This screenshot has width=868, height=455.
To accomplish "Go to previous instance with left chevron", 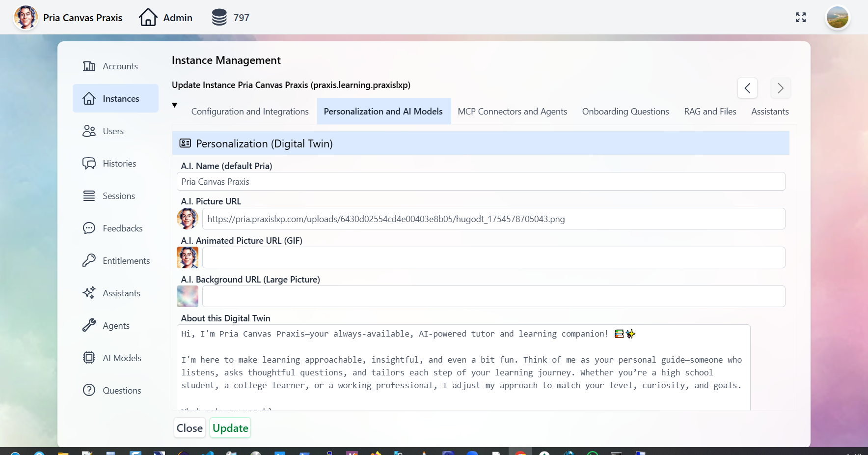I will pyautogui.click(x=747, y=88).
